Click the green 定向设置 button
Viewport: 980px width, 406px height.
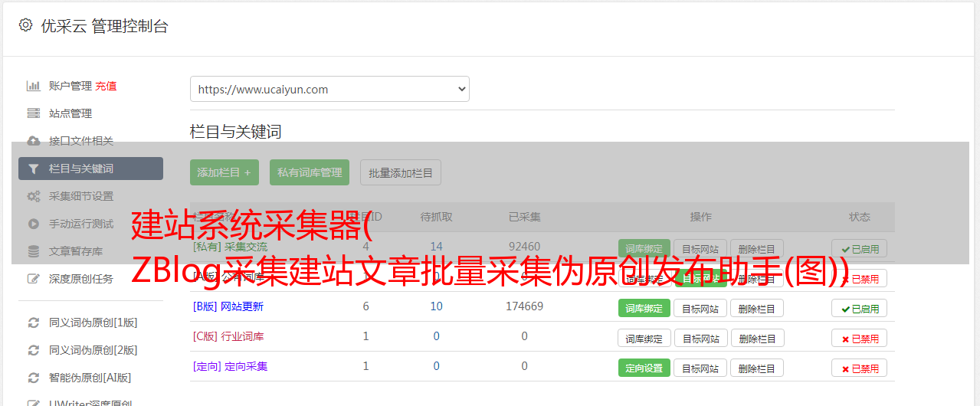click(x=644, y=368)
